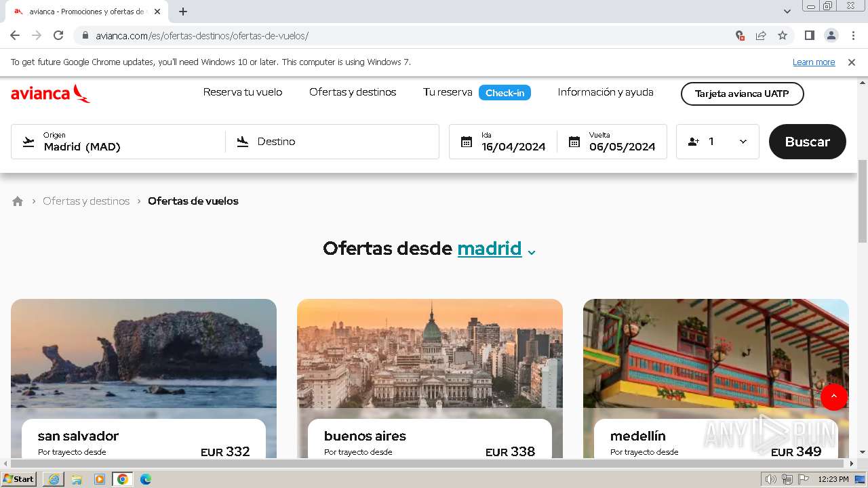Reload the page
This screenshot has height=488, width=868.
pyautogui.click(x=58, y=36)
